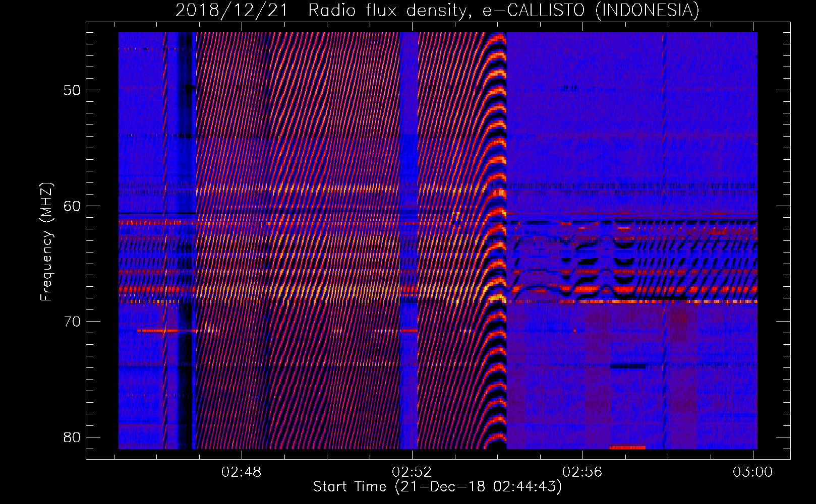Click the plot title '2018/12/21 Radio flux density'
The image size is (816, 504).
pos(438,11)
